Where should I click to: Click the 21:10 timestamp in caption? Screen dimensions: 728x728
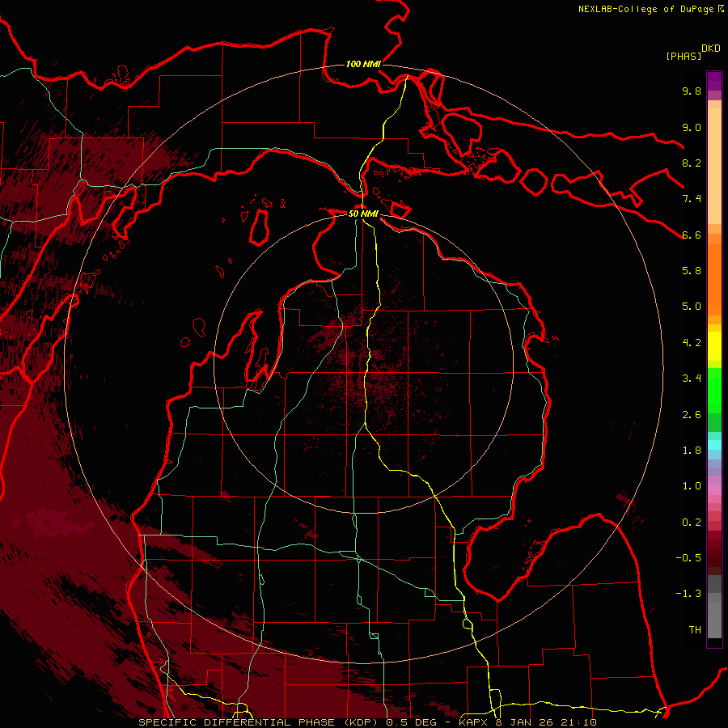pos(578,722)
